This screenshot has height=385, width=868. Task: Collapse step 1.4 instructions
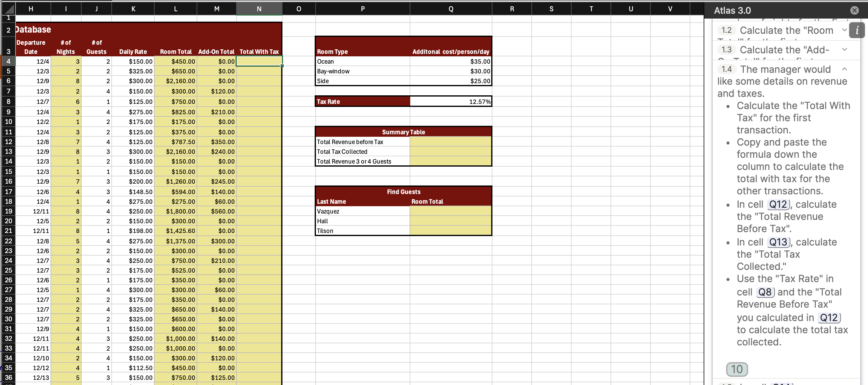pyautogui.click(x=844, y=69)
